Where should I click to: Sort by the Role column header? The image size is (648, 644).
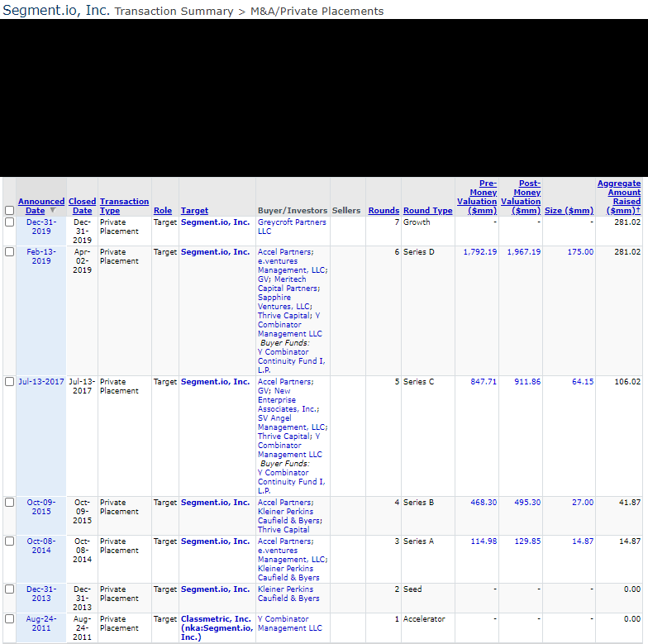click(163, 210)
